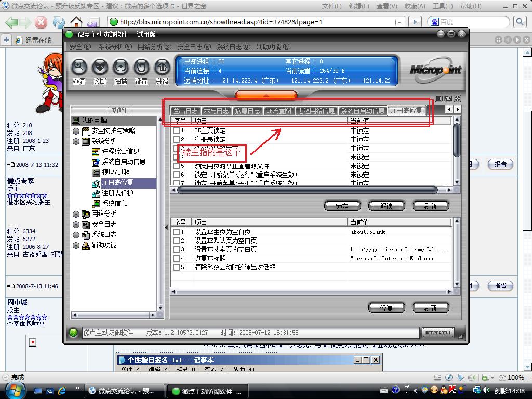The width and height of the screenshot is (532, 399).
Task: Expand the 辅助功能 tree node
Action: 76,245
